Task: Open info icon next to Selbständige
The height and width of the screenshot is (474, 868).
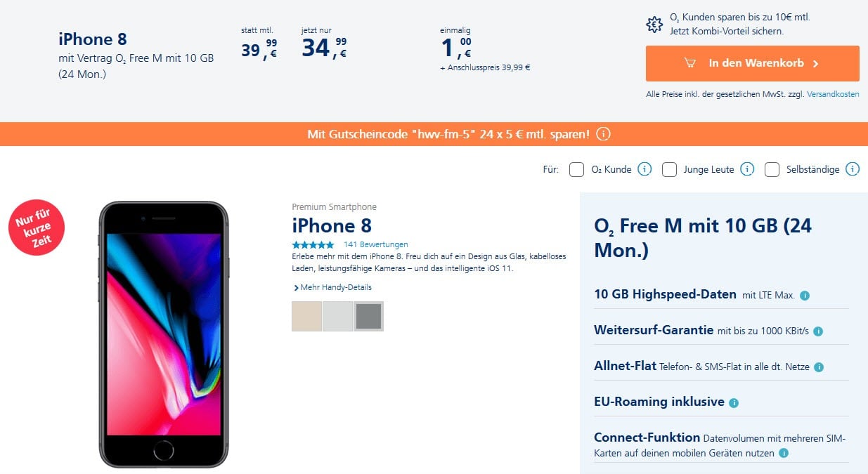Action: (x=853, y=169)
